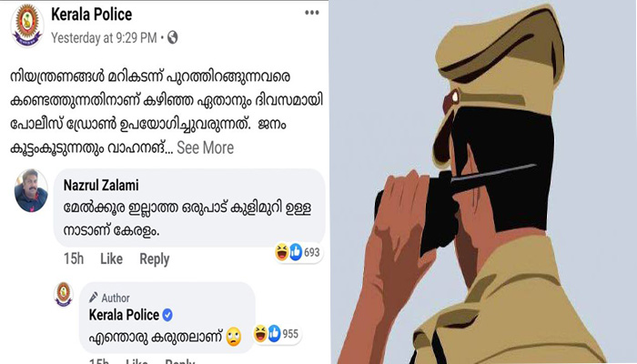Click the public globe privacy icon
The height and width of the screenshot is (364, 637).
173,37
